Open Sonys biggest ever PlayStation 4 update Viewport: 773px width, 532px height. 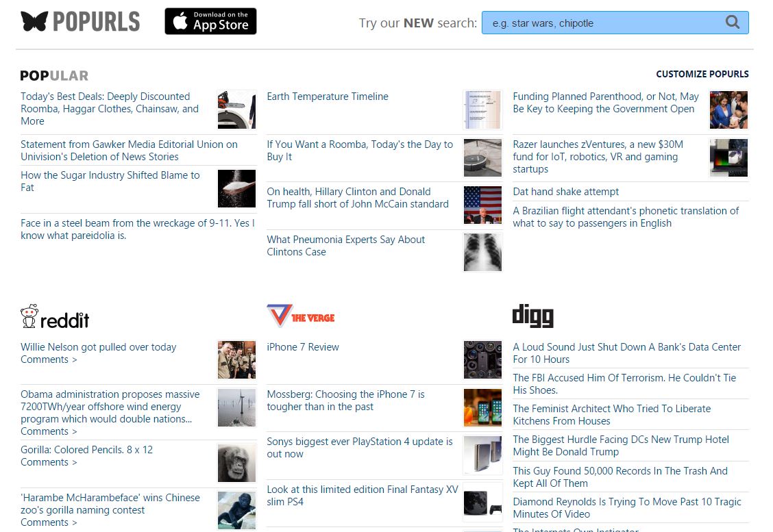pyautogui.click(x=359, y=448)
